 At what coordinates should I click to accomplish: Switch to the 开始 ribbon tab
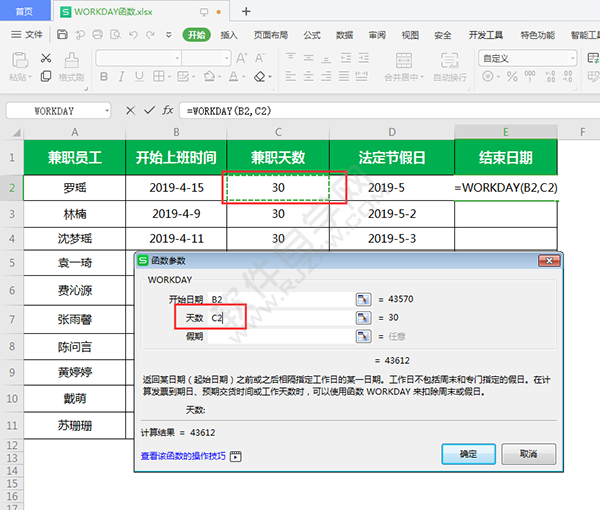(197, 35)
